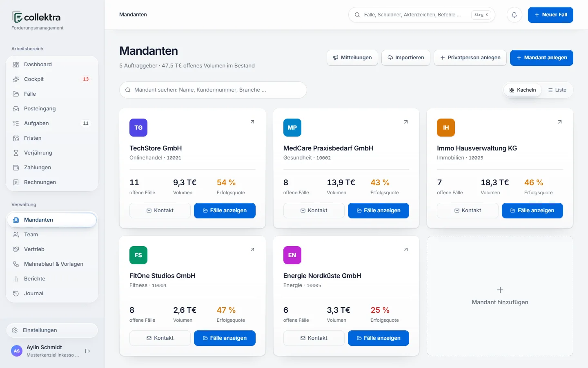Open notifications bell icon

point(514,15)
